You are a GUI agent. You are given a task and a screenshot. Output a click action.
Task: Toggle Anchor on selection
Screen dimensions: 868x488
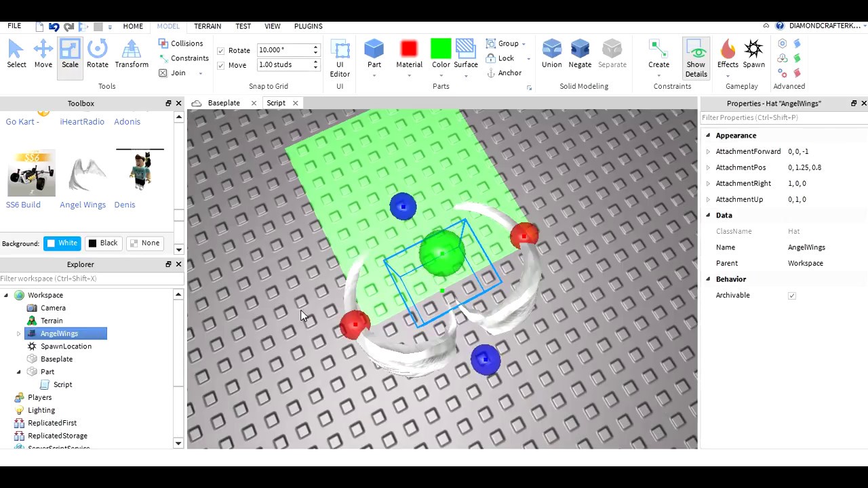tap(504, 73)
